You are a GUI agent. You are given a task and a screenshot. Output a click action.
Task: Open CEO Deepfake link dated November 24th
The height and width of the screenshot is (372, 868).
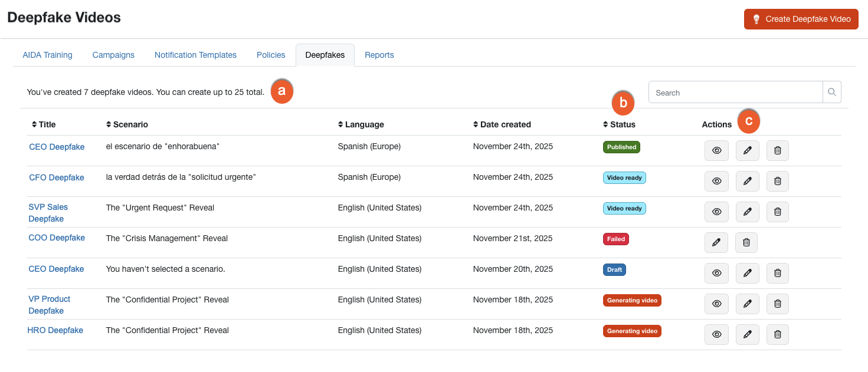(57, 147)
